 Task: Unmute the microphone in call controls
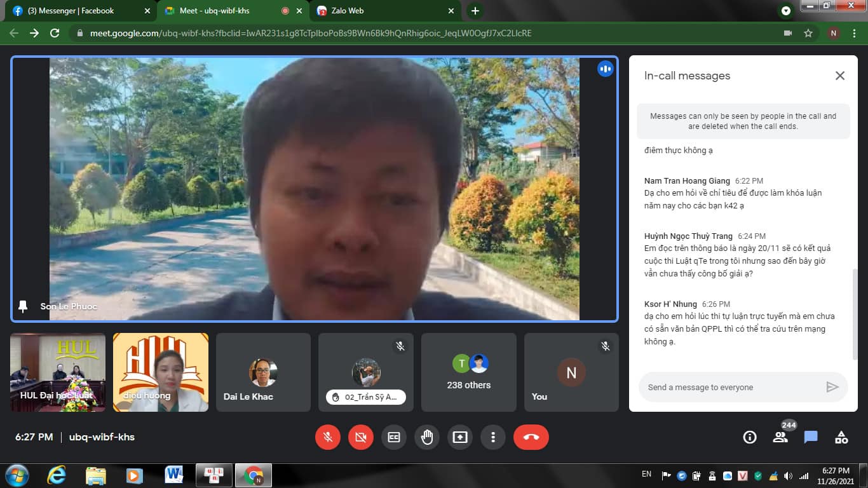coord(328,437)
